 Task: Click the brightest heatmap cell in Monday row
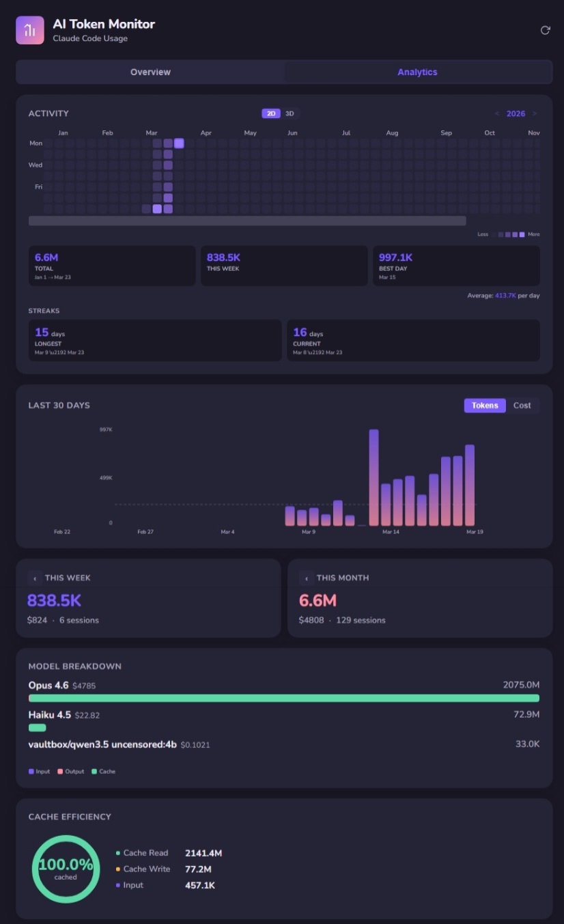(x=179, y=143)
